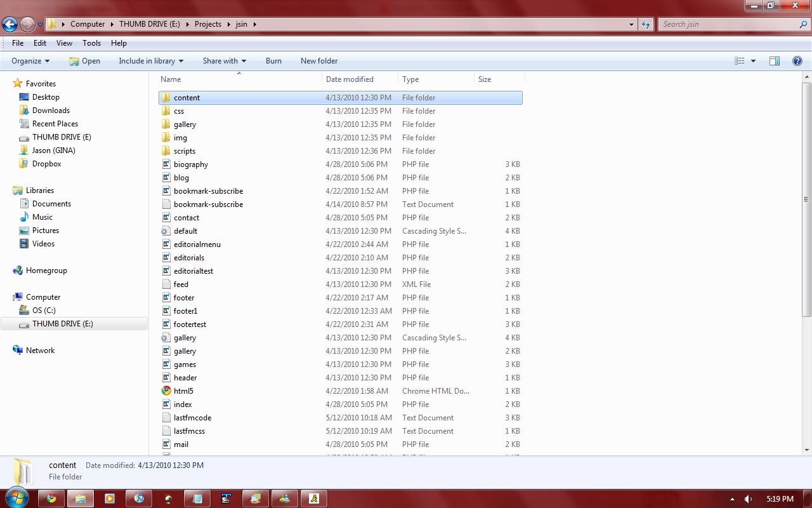Sort files by Date modified column header
The height and width of the screenshot is (508, 812).
[x=350, y=79]
